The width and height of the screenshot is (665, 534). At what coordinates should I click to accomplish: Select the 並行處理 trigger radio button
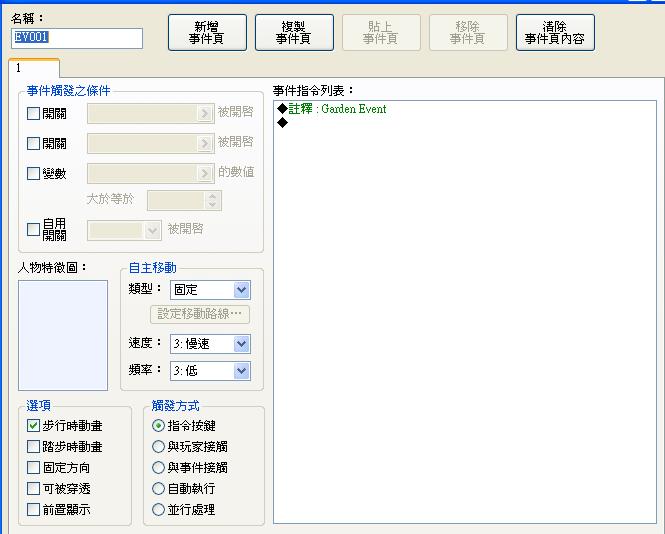tap(158, 509)
